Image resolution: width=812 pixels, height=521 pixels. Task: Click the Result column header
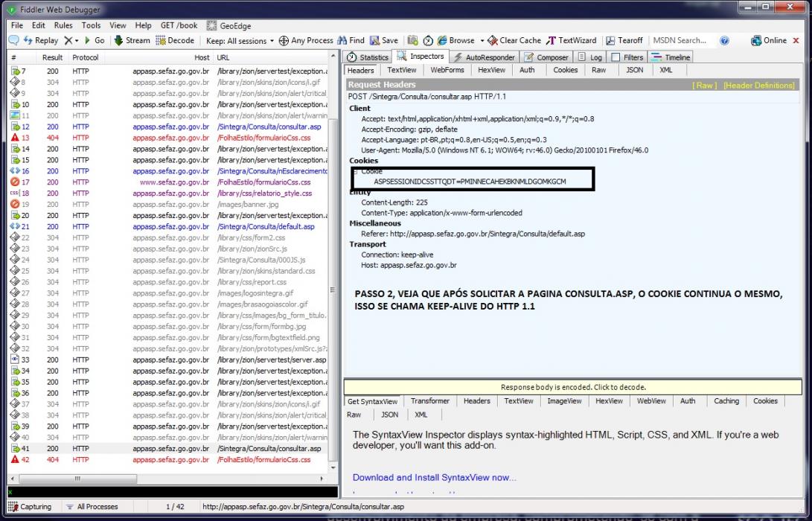coord(52,57)
